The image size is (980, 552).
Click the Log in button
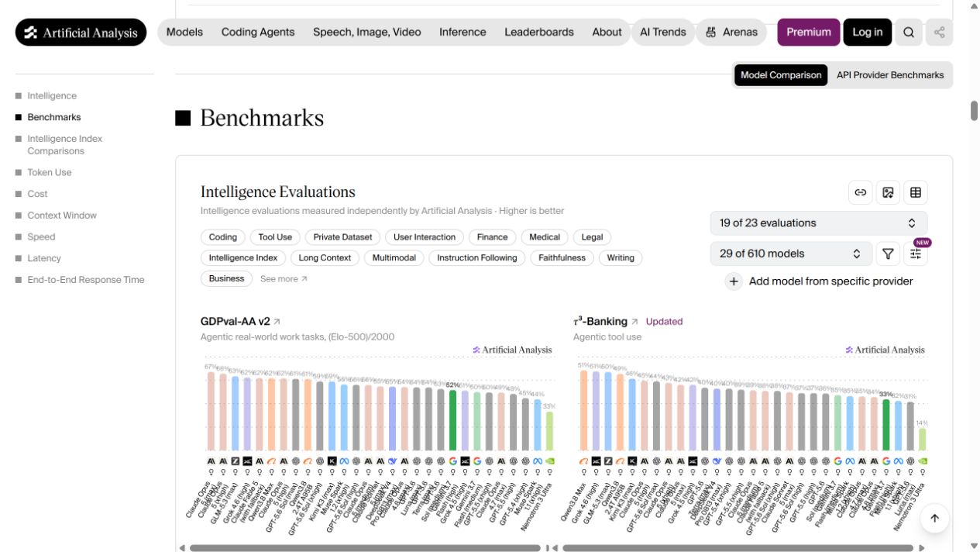point(868,33)
